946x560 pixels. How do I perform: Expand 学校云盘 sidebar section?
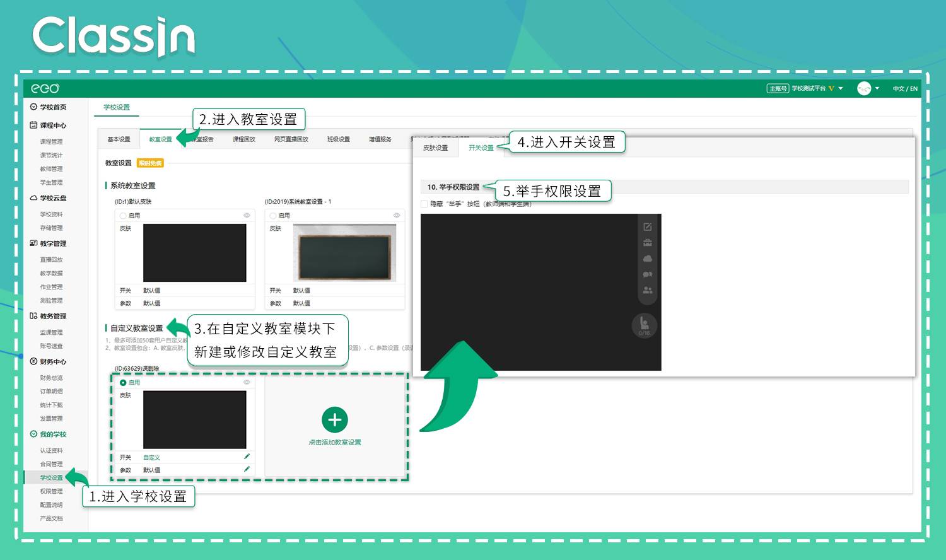53,198
